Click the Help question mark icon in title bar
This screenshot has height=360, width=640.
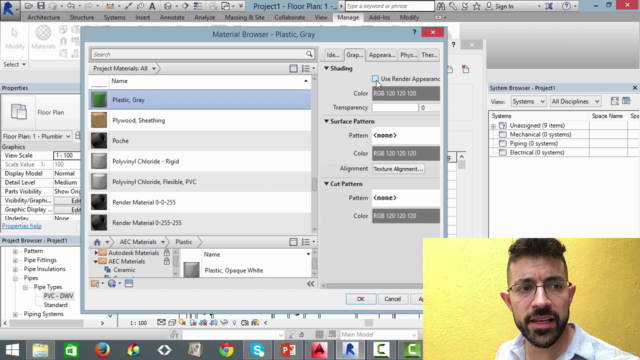566,6
